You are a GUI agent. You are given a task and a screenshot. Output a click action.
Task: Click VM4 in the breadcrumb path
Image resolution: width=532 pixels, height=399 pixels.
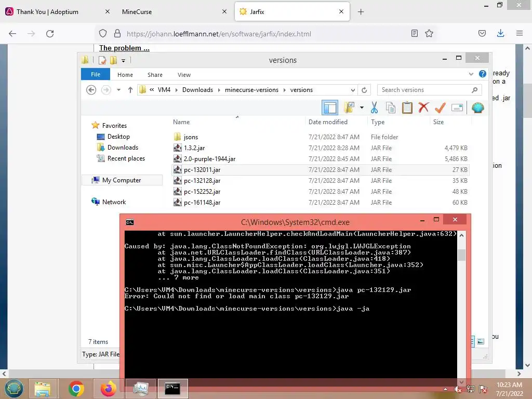[x=164, y=90]
